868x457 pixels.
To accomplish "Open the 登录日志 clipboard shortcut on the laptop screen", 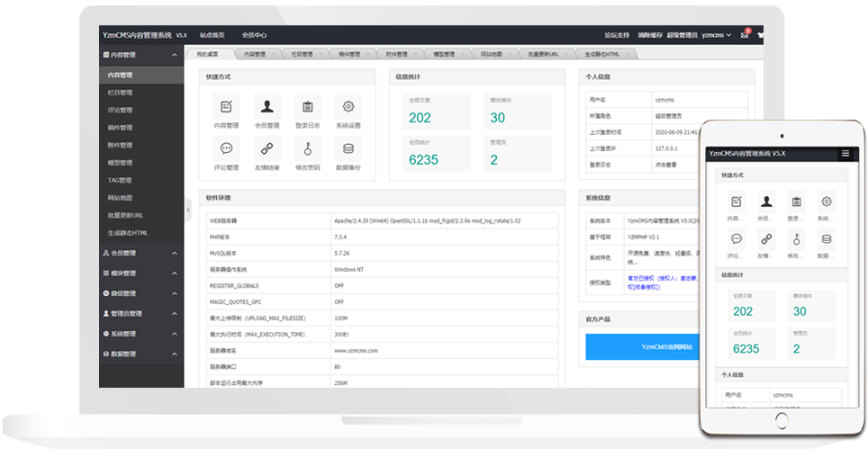I will click(x=307, y=106).
